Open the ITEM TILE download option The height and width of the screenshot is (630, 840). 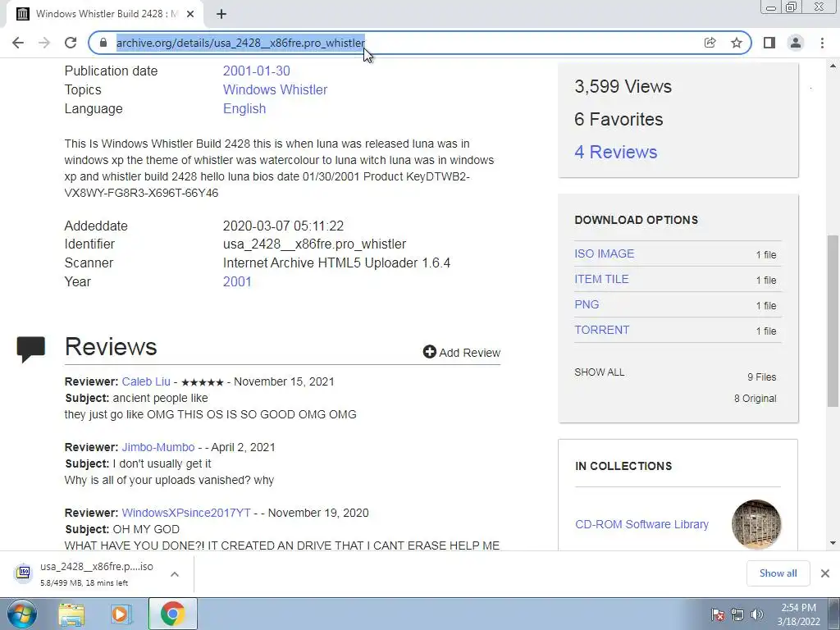[601, 279]
